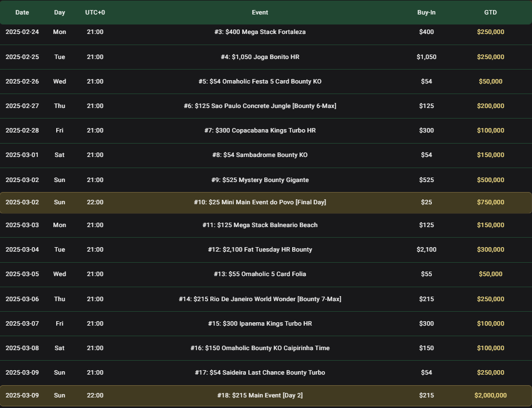Click the $2,000,000 GTD value

(491, 395)
